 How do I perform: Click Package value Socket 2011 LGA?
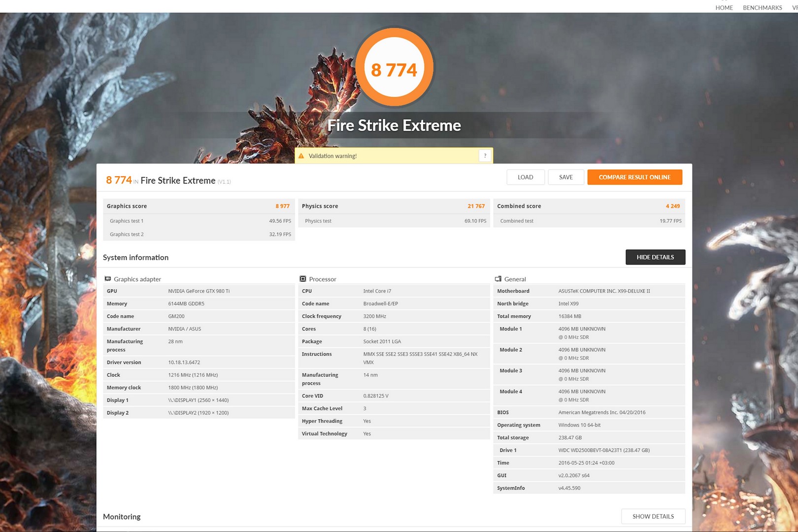tap(382, 342)
